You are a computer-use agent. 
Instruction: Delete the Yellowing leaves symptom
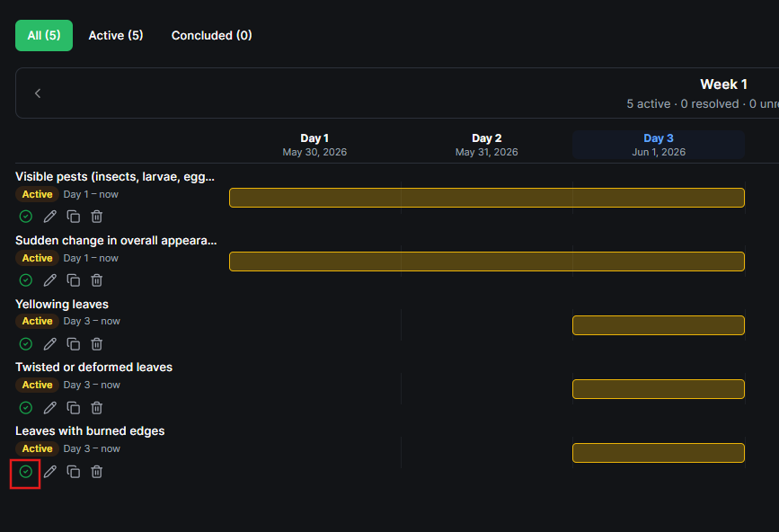tap(97, 344)
